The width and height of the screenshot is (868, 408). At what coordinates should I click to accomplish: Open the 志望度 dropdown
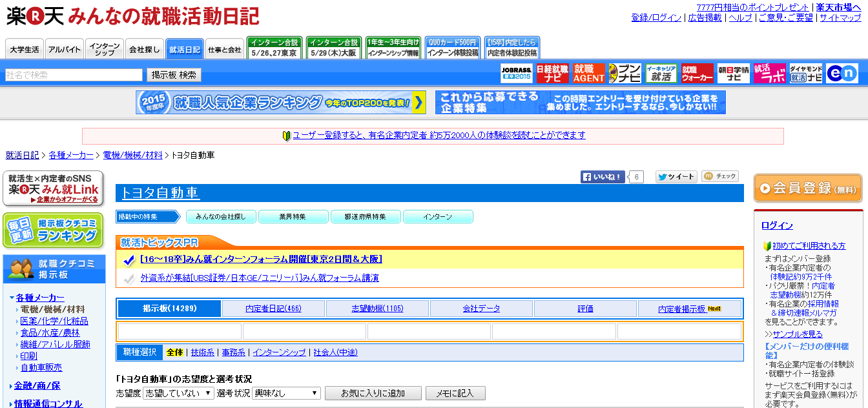(x=178, y=393)
